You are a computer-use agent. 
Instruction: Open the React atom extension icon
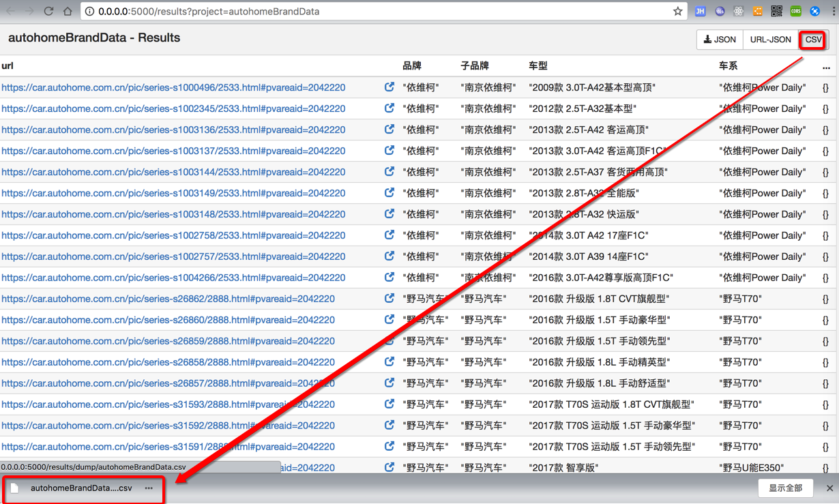click(739, 11)
